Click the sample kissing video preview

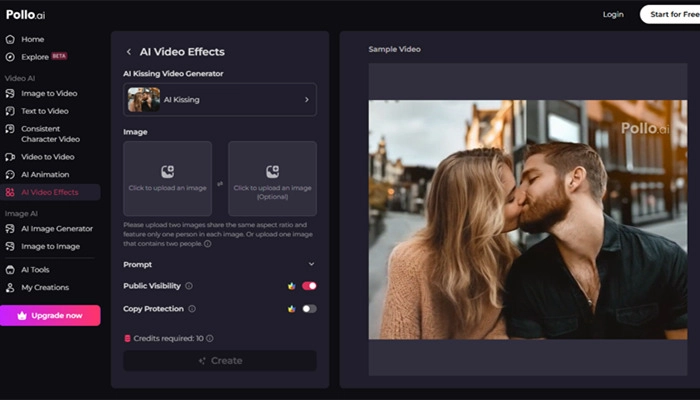tap(528, 219)
